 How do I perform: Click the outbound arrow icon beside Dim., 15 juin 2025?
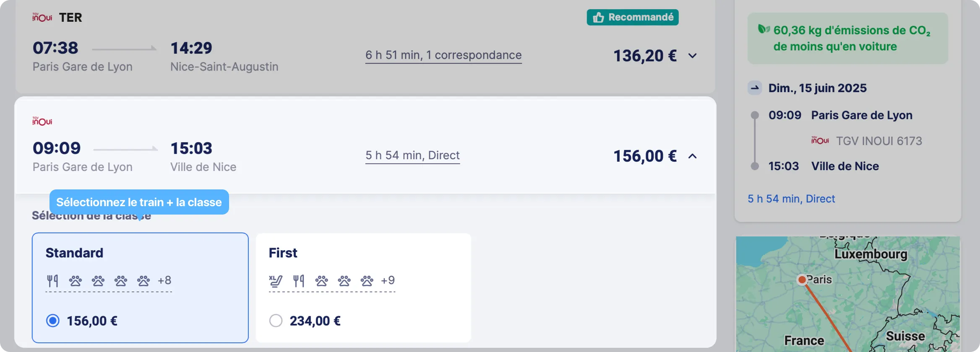tap(755, 88)
